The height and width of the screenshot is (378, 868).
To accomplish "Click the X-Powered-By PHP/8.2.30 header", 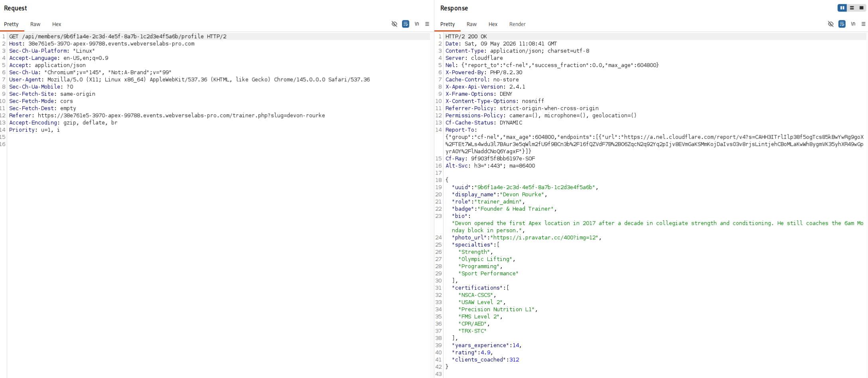I will point(484,72).
